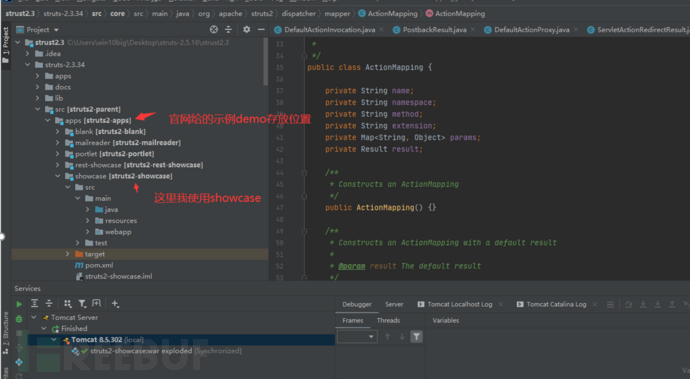Close the PostbackResult.java editor tab
The image size is (690, 379).
tap(473, 29)
